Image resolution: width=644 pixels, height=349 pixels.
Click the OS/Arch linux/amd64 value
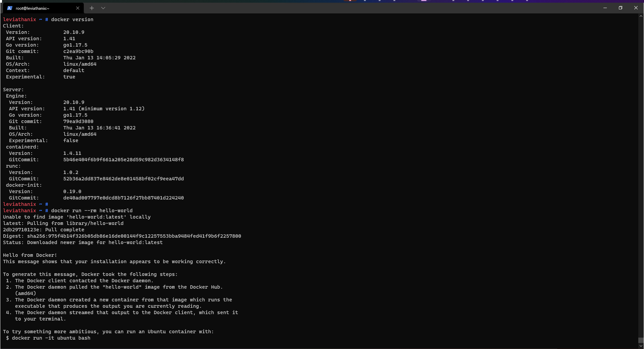point(80,64)
